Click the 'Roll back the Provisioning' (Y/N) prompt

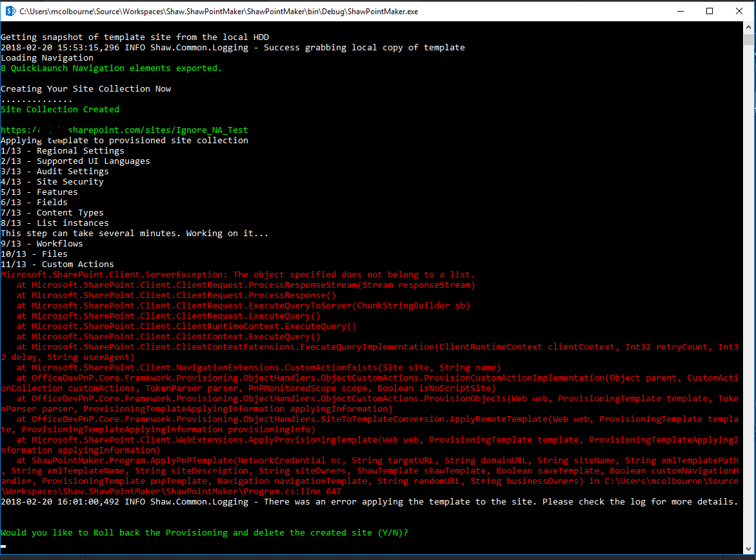[x=204, y=532]
